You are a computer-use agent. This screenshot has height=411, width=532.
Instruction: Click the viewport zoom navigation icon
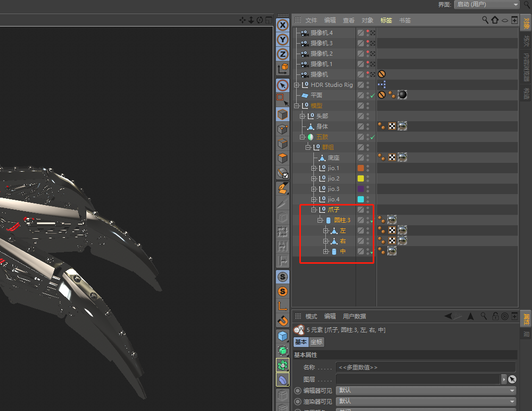coord(251,20)
